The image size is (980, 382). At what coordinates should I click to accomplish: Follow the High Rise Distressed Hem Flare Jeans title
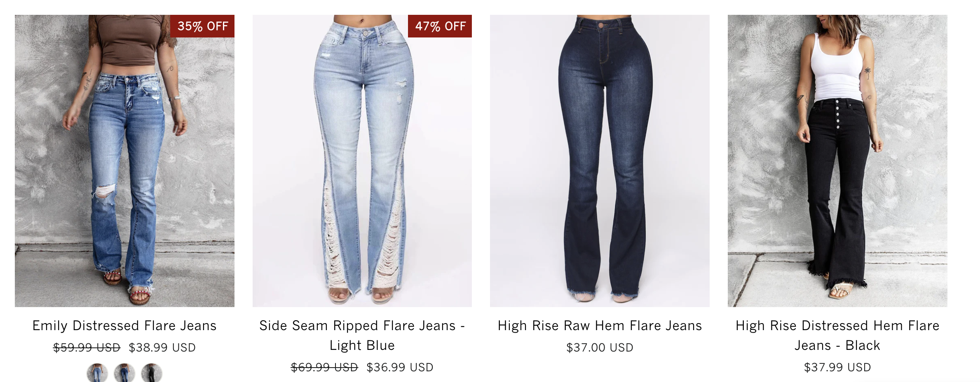click(837, 335)
